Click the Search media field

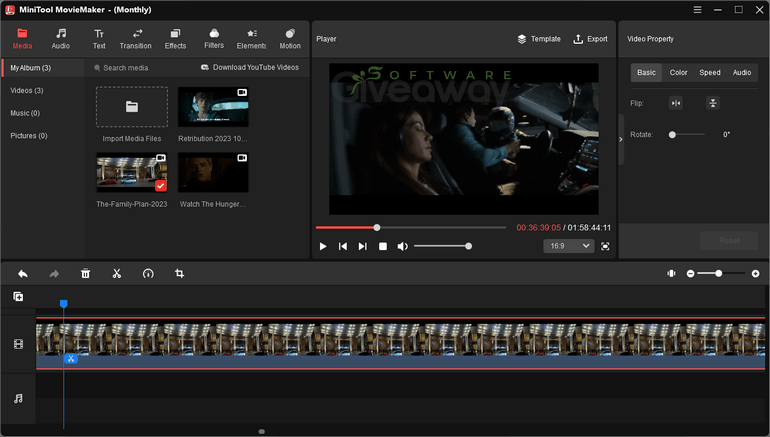pos(142,68)
